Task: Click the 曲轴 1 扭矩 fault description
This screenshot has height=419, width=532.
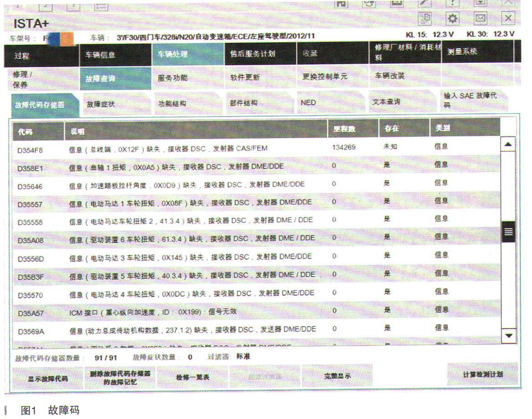Action: [176, 167]
